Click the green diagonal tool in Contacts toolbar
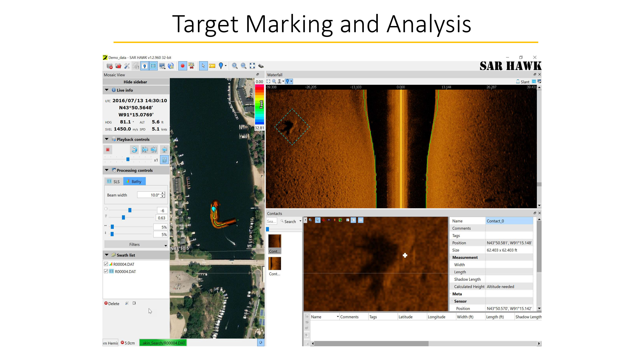The height and width of the screenshot is (362, 644). pyautogui.click(x=340, y=220)
